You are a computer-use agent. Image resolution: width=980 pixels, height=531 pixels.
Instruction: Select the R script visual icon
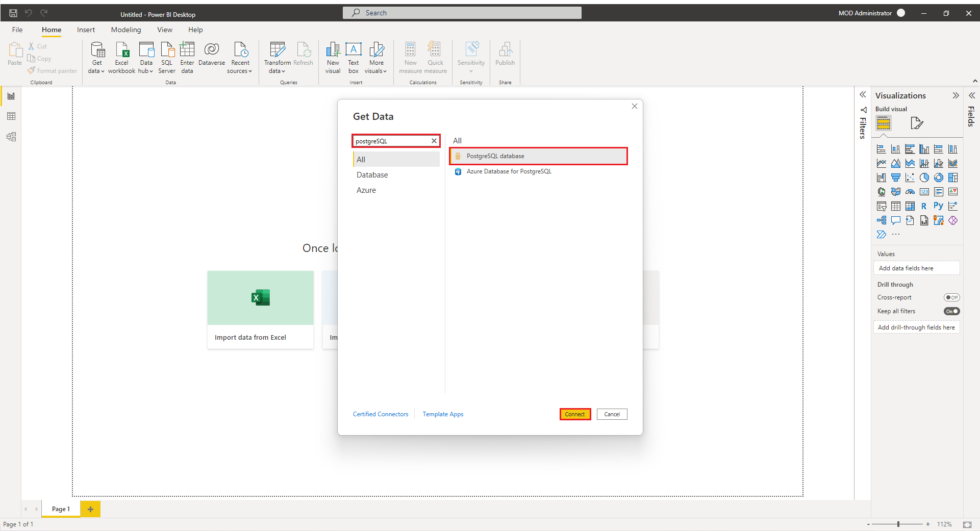[924, 206]
